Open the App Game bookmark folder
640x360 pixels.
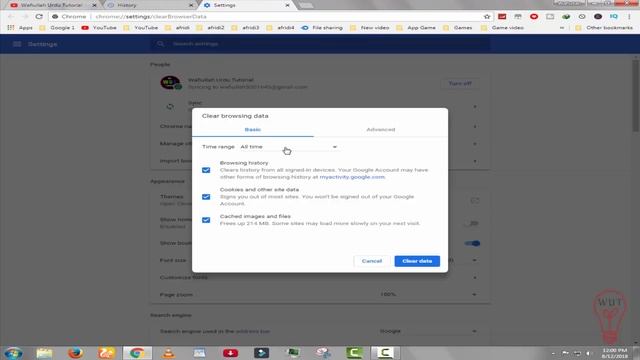click(416, 28)
